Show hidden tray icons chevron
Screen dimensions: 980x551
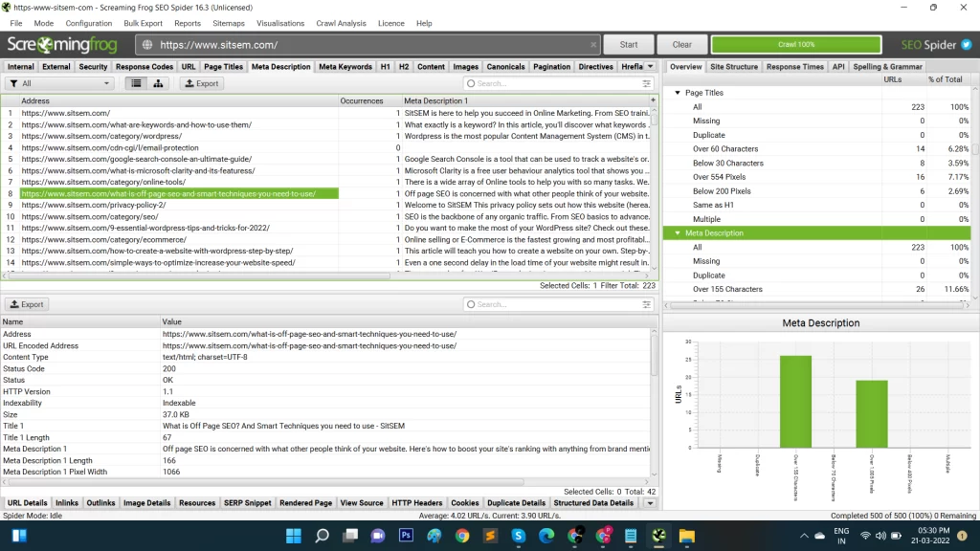804,536
